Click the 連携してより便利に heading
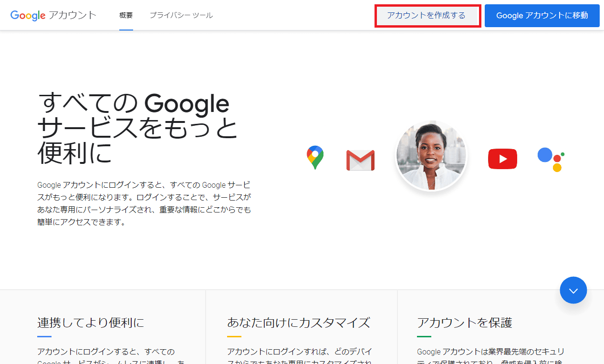The width and height of the screenshot is (604, 364). 91,323
